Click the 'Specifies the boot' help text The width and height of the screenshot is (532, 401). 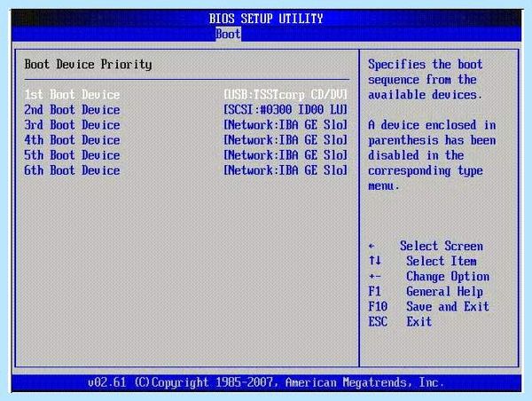426,64
